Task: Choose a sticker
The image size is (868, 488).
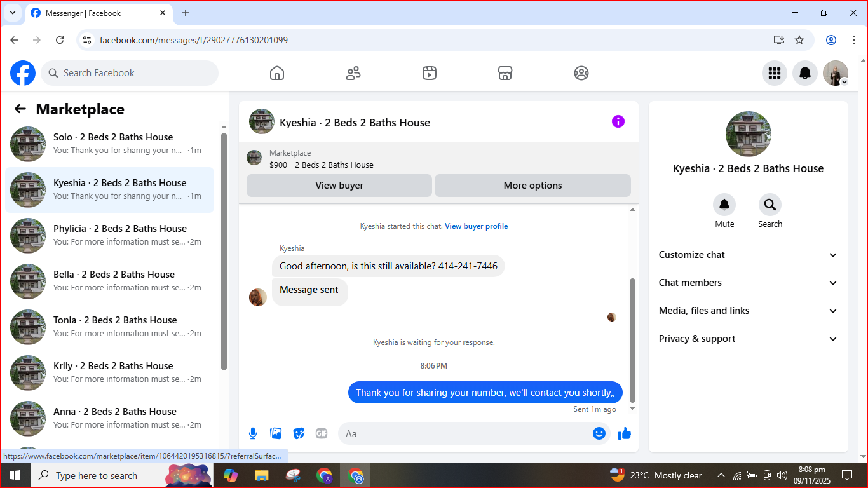Action: tap(299, 433)
